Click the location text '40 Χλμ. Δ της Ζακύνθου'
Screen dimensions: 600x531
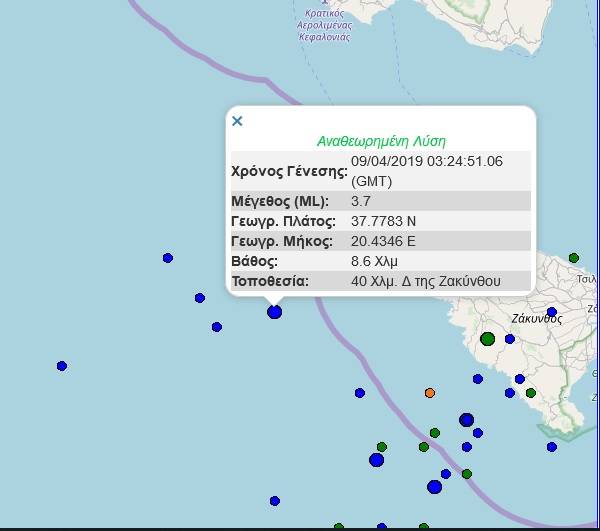click(426, 281)
